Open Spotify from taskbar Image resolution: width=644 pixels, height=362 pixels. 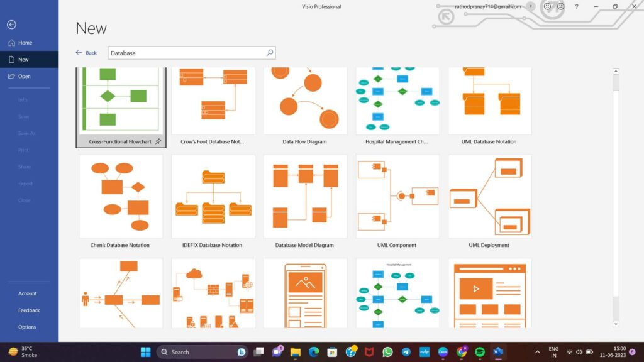pos(480,352)
